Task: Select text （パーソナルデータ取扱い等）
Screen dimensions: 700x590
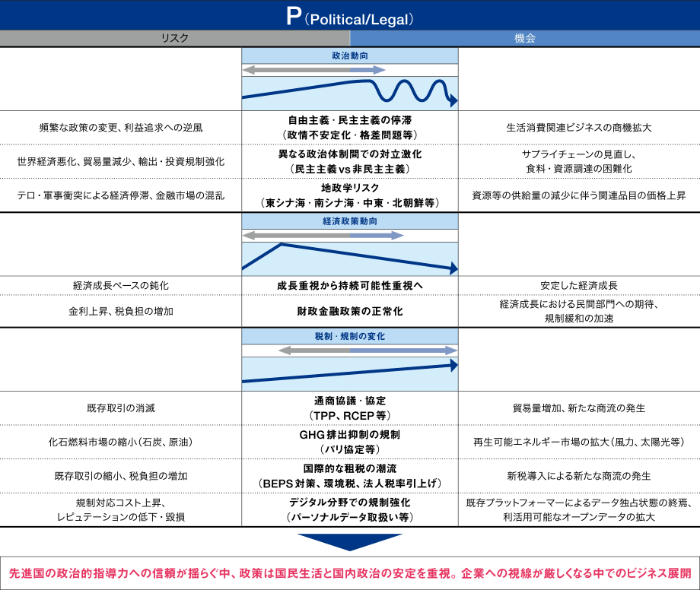Action: click(350, 517)
